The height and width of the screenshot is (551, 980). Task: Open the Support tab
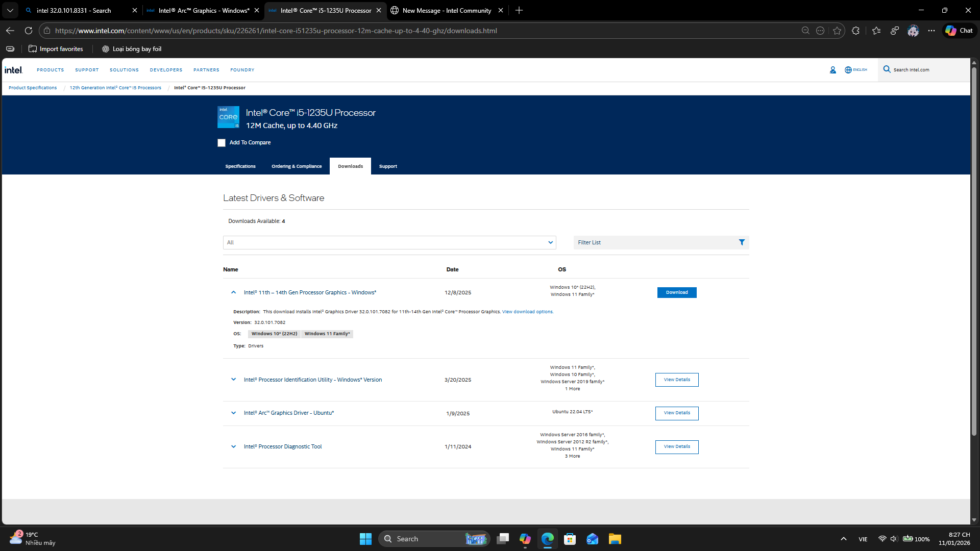click(388, 166)
